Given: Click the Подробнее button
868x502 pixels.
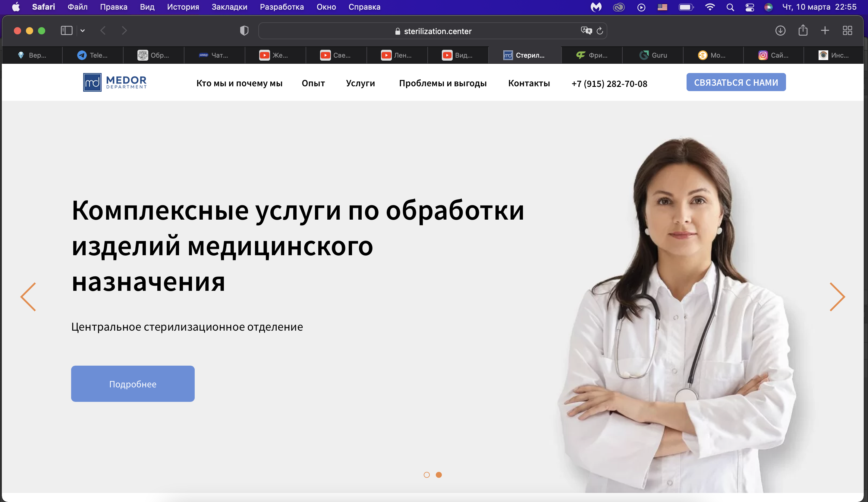Looking at the screenshot, I should [x=133, y=384].
